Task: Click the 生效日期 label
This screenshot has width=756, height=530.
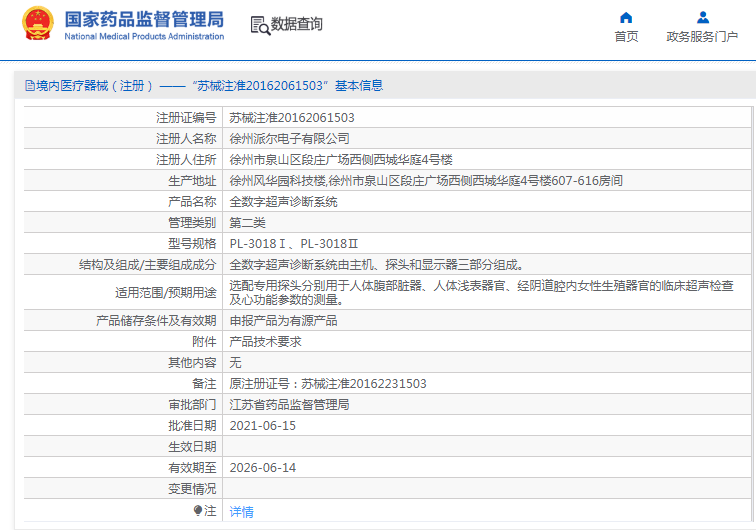Action: tap(192, 447)
